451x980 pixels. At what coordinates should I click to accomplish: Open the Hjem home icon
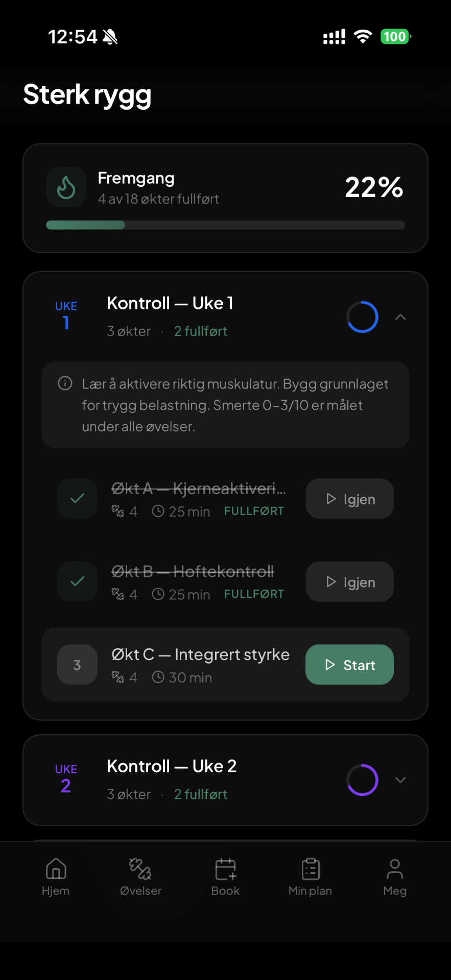pyautogui.click(x=56, y=869)
